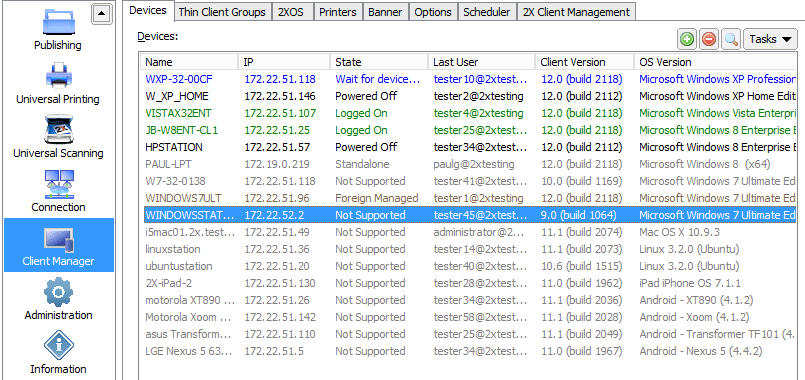Image resolution: width=805 pixels, height=380 pixels.
Task: Sort by the Client Version column header
Action: pos(584,62)
